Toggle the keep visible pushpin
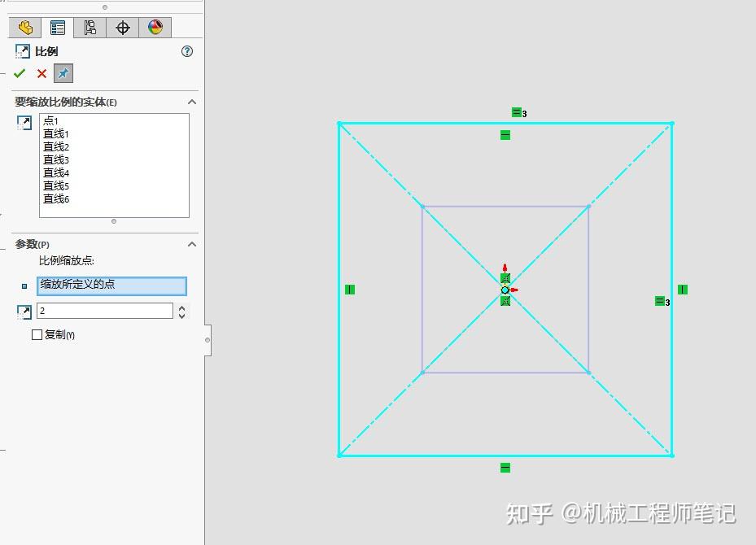Image resolution: width=756 pixels, height=545 pixels. [63, 73]
